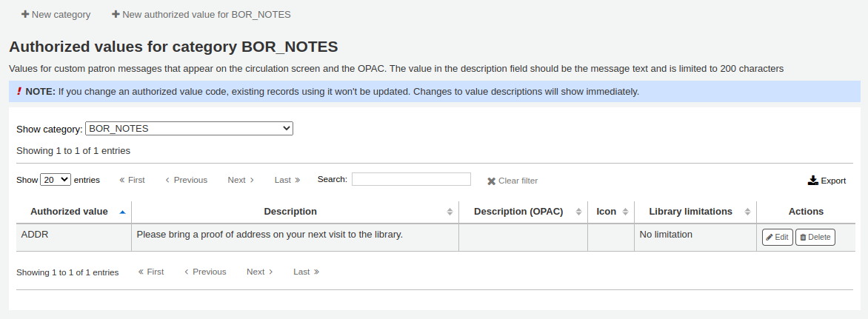Clear the table filter

point(513,181)
